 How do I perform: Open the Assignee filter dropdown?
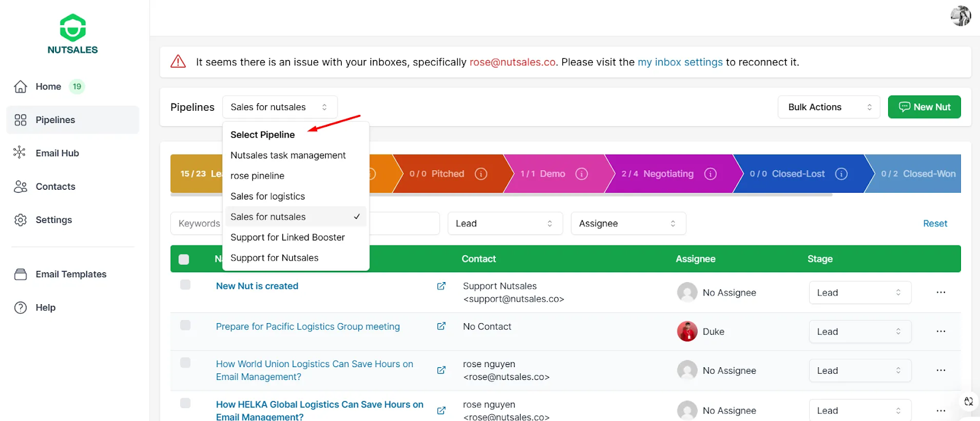click(628, 223)
